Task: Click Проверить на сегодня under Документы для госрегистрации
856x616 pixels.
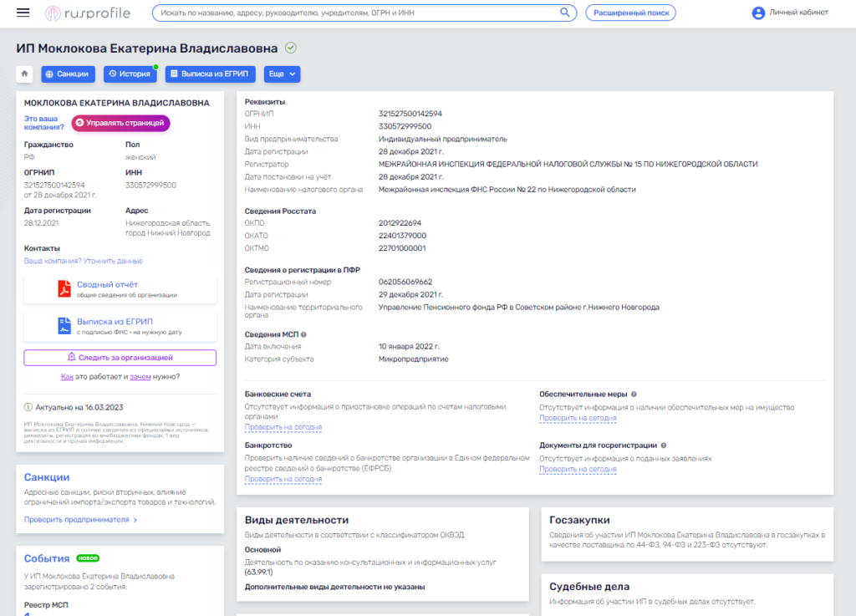Action: coord(578,469)
